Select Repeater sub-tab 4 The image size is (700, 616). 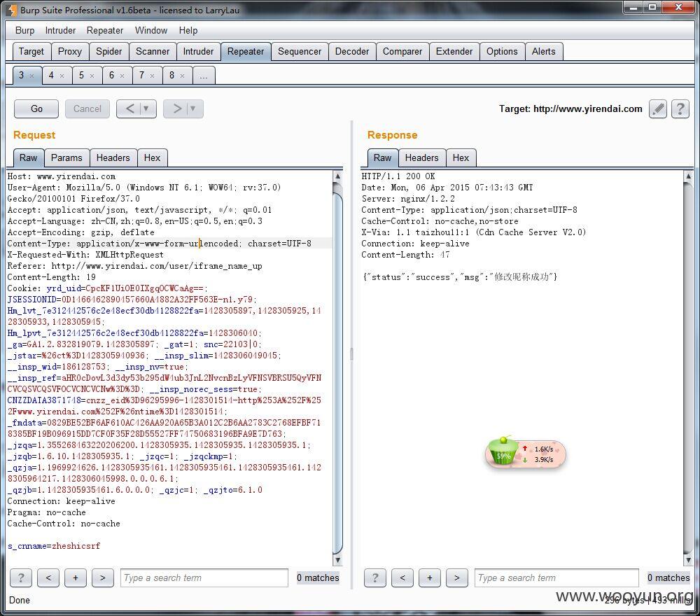pos(51,75)
